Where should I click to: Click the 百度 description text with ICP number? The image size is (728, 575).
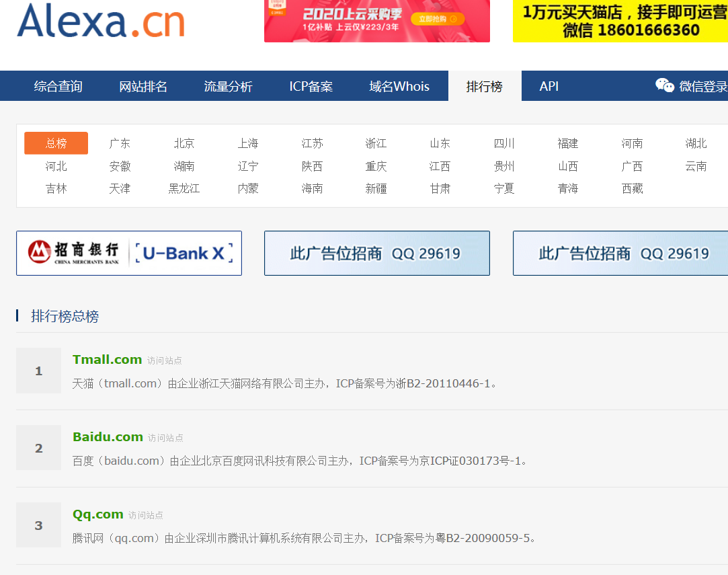300,461
